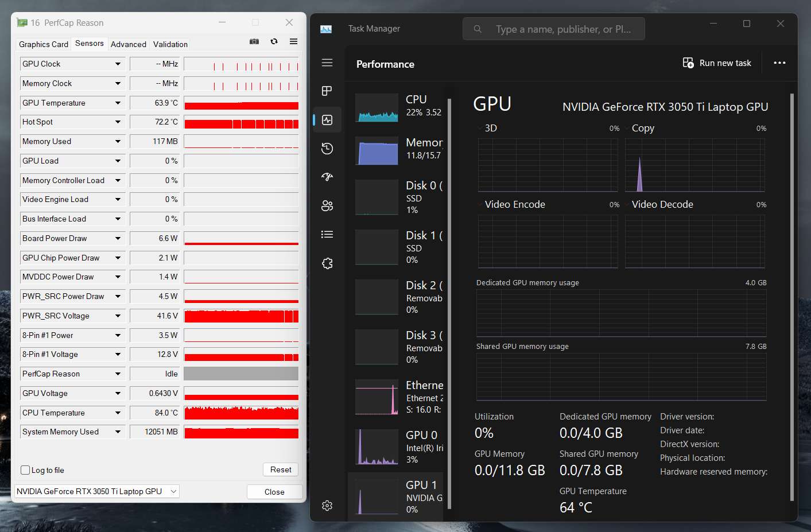Click the Idle PerfCap Reason value
This screenshot has height=532, width=811.
[x=154, y=374]
